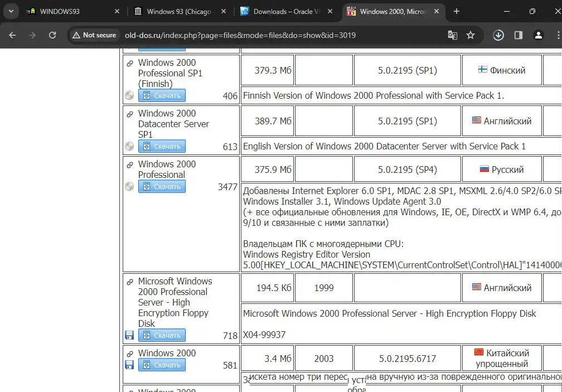Switch to Windows 93 (Chicago) tab
The width and height of the screenshot is (562, 392).
tap(179, 12)
